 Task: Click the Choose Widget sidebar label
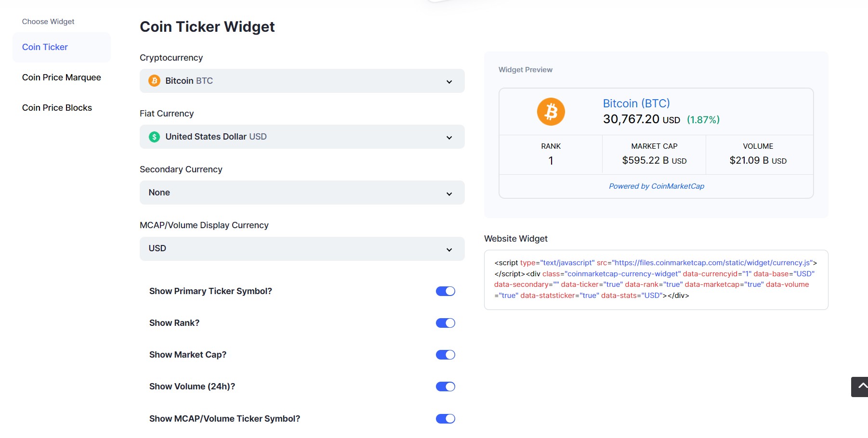pyautogui.click(x=48, y=22)
